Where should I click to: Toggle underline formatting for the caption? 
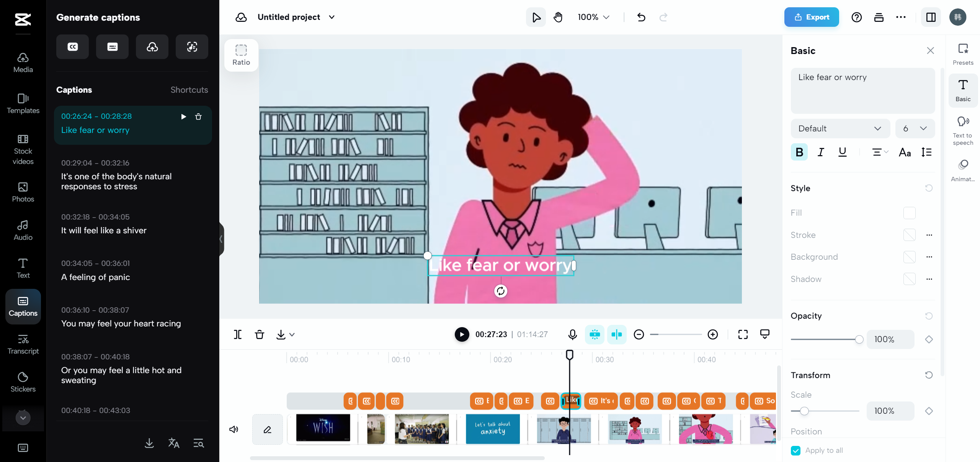coord(842,152)
